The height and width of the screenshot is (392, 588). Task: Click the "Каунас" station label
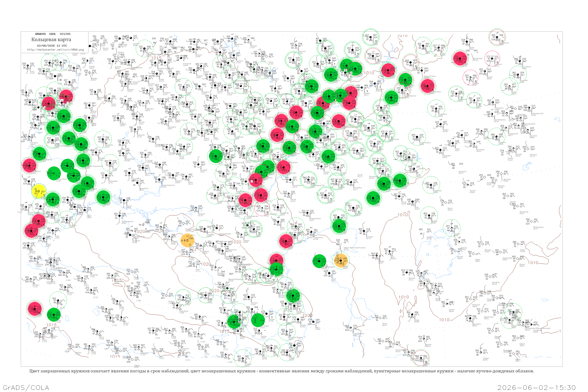point(92,66)
